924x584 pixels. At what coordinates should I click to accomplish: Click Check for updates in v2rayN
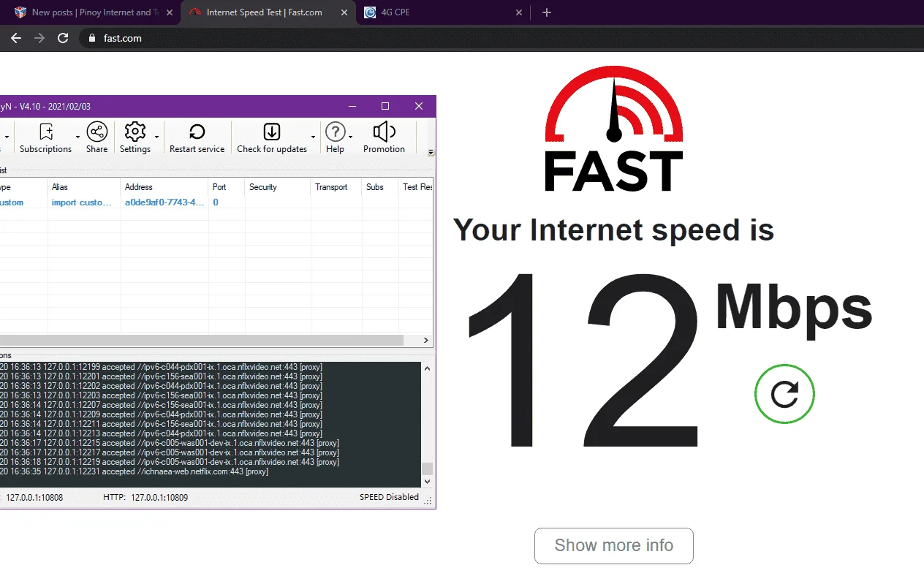click(272, 138)
